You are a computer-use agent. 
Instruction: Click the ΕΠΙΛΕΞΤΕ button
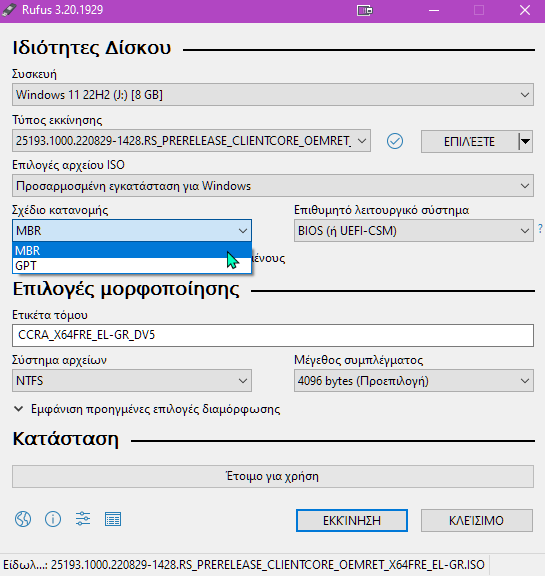point(469,141)
